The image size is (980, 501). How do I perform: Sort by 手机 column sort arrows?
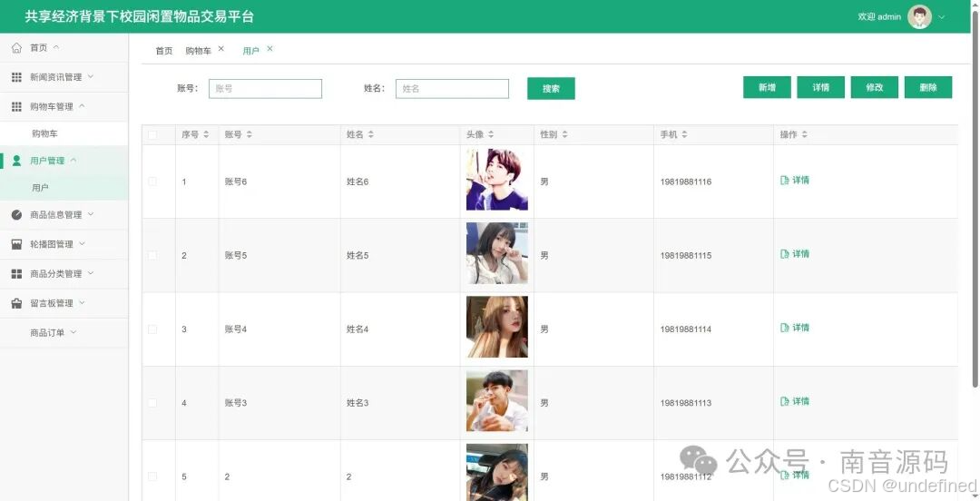684,134
